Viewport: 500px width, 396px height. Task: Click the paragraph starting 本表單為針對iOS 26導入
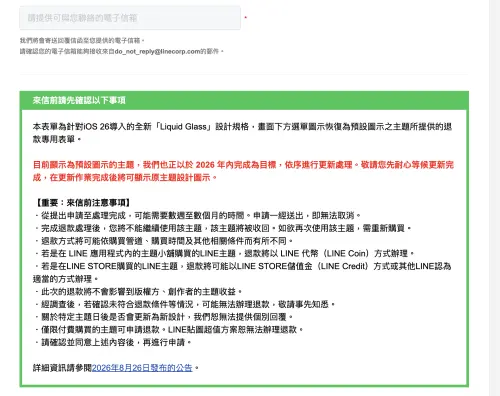coord(242,133)
